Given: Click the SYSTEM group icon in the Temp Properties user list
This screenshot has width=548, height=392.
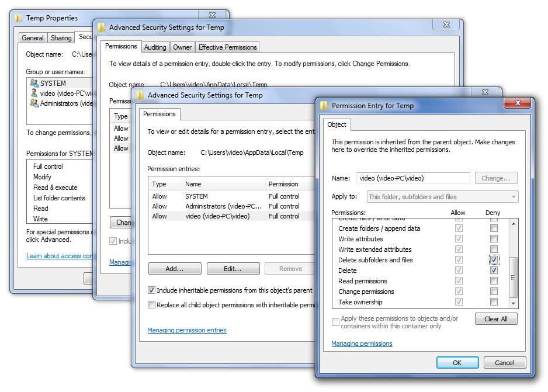Looking at the screenshot, I should click(x=34, y=83).
